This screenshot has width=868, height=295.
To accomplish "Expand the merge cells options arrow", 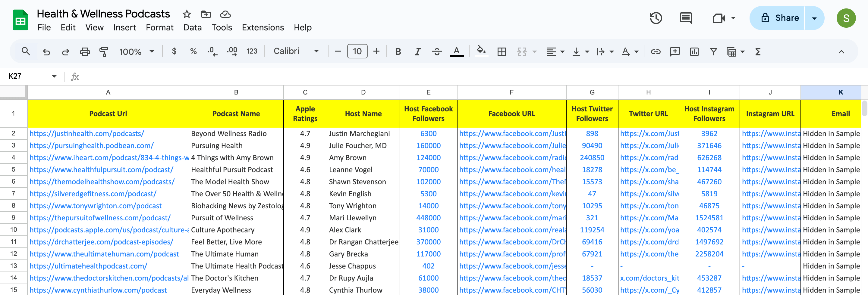I will 534,51.
